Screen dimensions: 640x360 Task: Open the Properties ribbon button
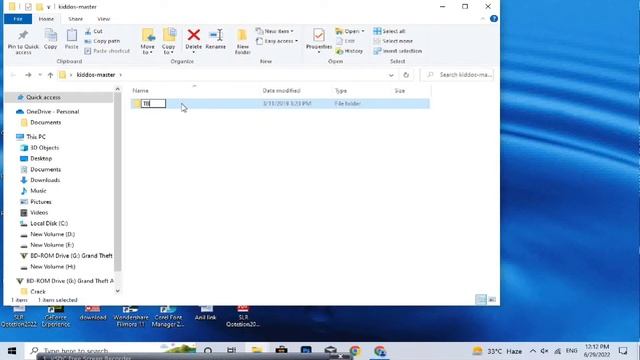[x=319, y=40]
